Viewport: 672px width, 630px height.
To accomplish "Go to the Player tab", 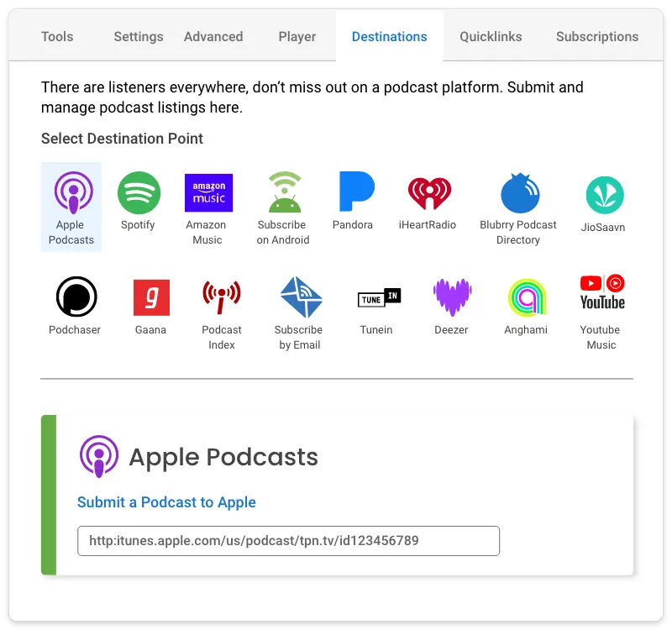I will coord(297,37).
